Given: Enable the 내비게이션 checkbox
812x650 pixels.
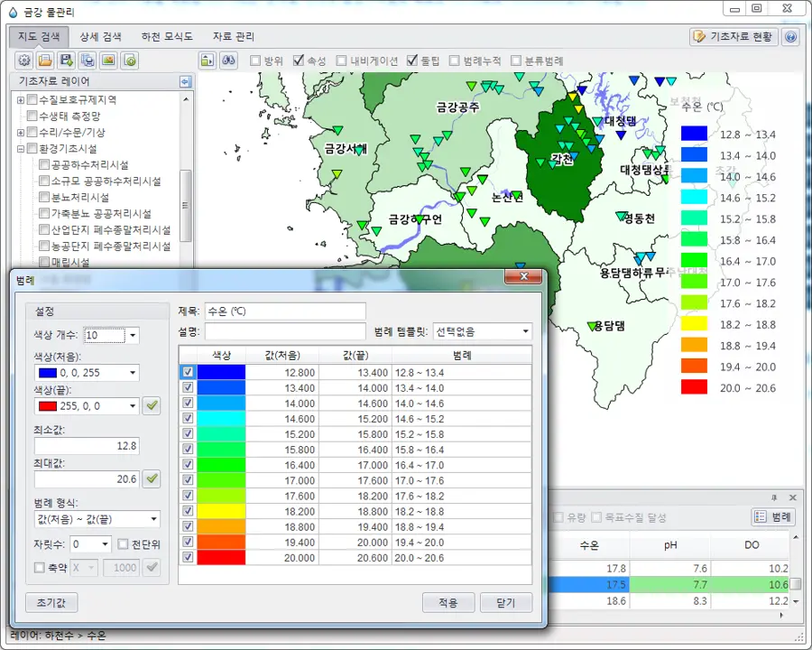Looking at the screenshot, I should click(x=341, y=60).
